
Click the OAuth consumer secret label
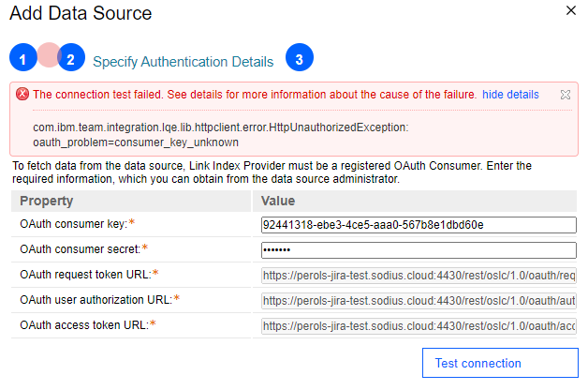coord(80,249)
